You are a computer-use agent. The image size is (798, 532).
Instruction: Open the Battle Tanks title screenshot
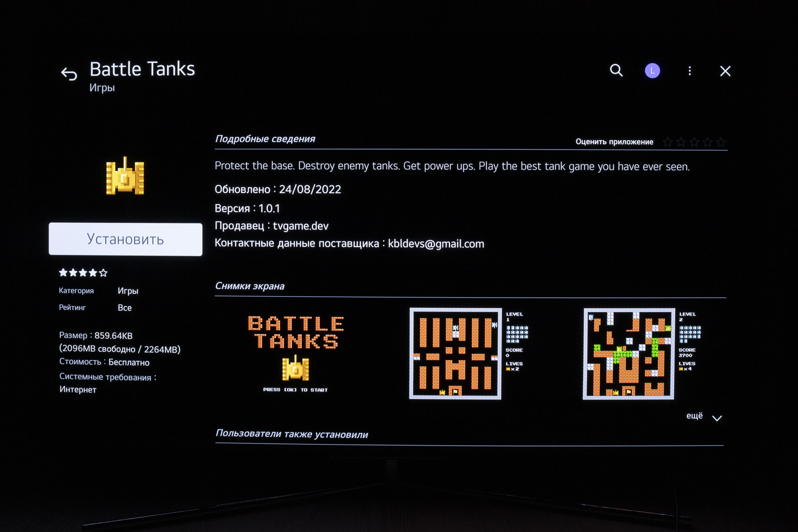(x=296, y=354)
